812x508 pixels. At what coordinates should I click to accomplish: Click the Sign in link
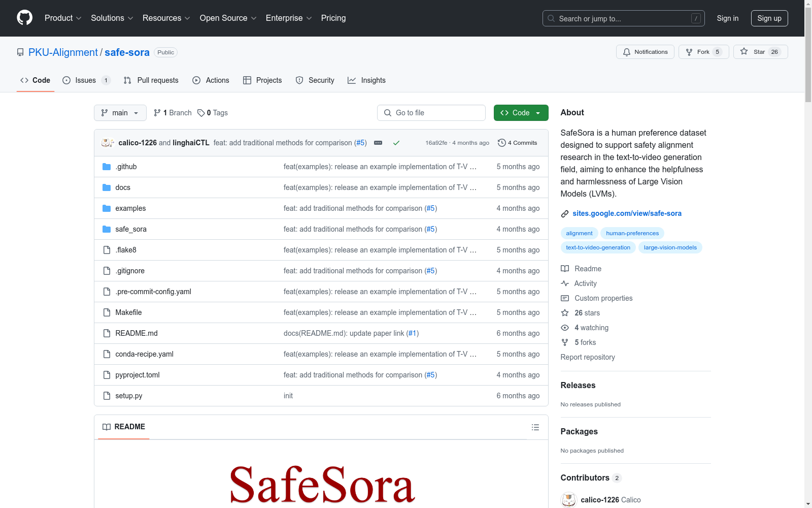727,18
